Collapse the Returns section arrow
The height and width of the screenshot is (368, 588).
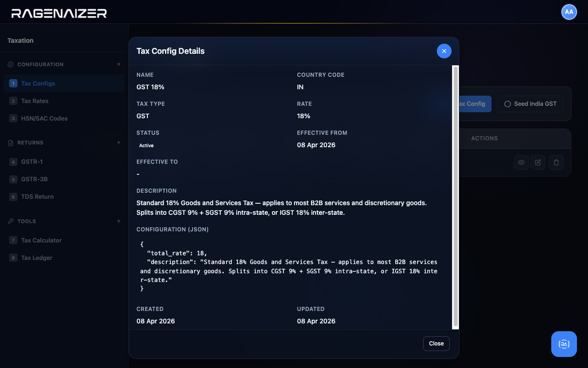pos(119,143)
